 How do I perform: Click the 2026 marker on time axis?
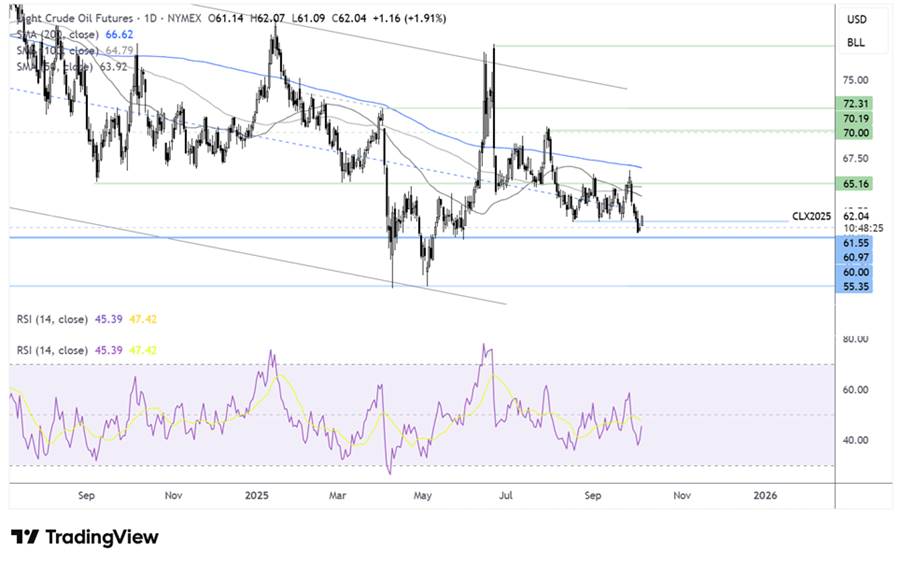[765, 494]
